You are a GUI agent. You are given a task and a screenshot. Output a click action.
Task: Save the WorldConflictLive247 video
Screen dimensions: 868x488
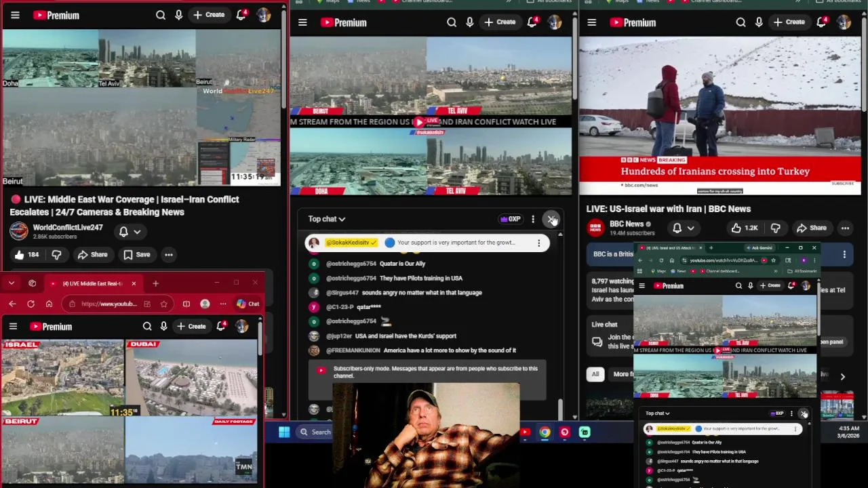click(136, 255)
